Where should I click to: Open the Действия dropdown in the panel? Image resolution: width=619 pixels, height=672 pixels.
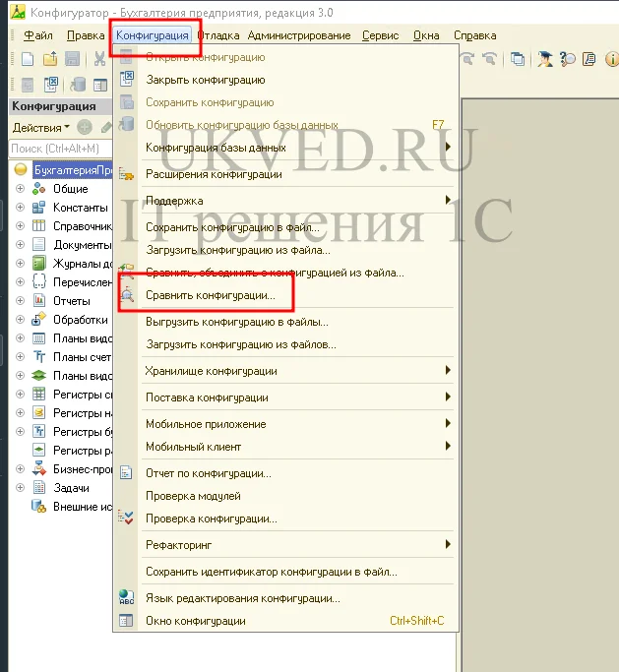pos(40,128)
